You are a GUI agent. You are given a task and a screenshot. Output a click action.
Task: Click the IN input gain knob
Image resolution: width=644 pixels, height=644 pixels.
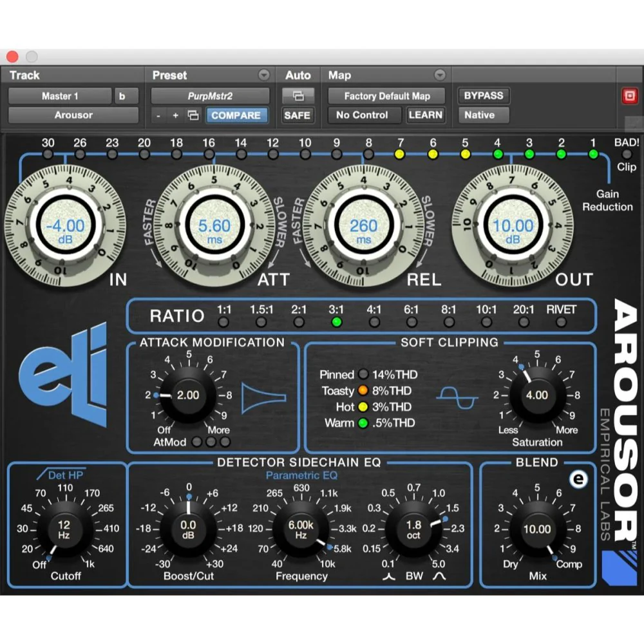(65, 225)
